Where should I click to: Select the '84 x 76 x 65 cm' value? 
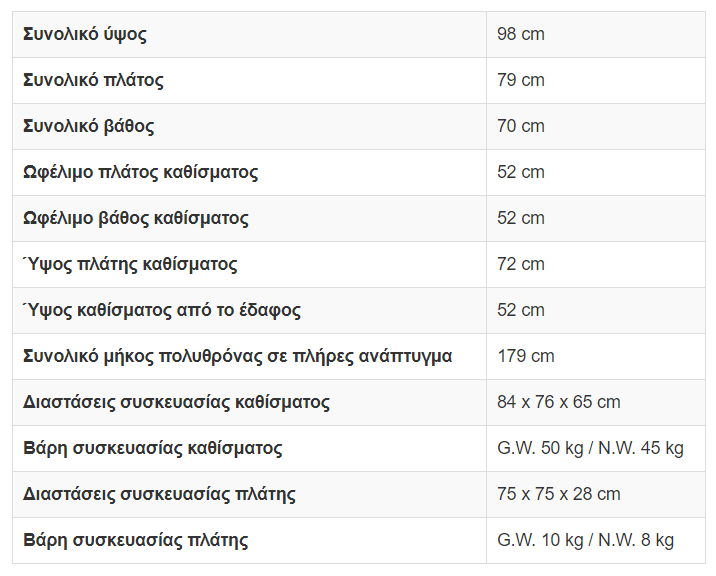(559, 402)
